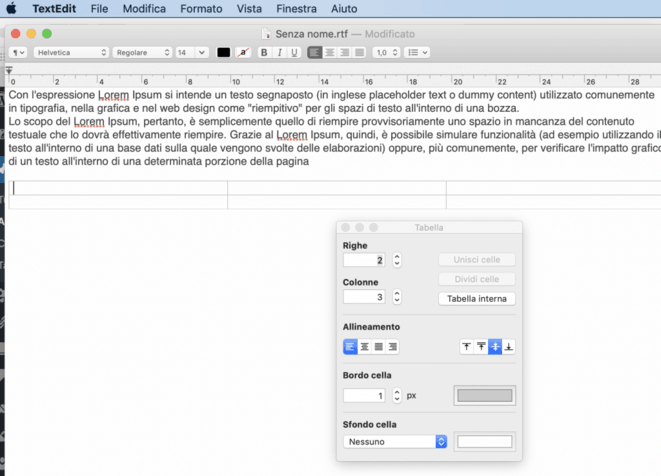Image resolution: width=661 pixels, height=476 pixels.
Task: Toggle italic formatting in the toolbar
Action: [x=279, y=52]
